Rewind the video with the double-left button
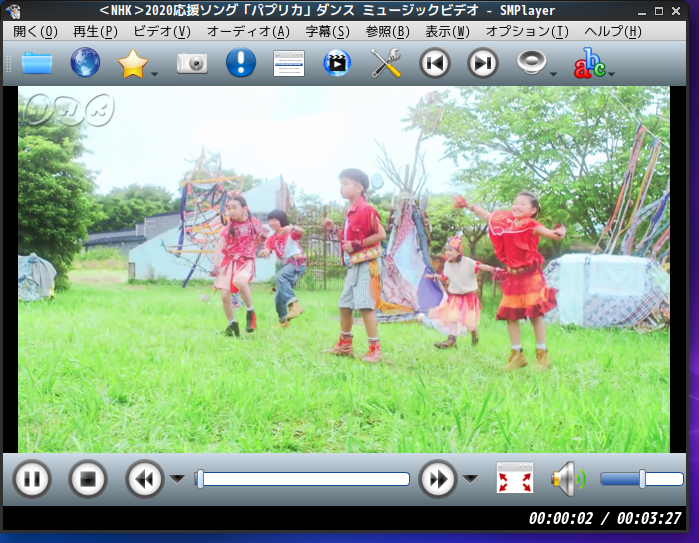 [144, 479]
